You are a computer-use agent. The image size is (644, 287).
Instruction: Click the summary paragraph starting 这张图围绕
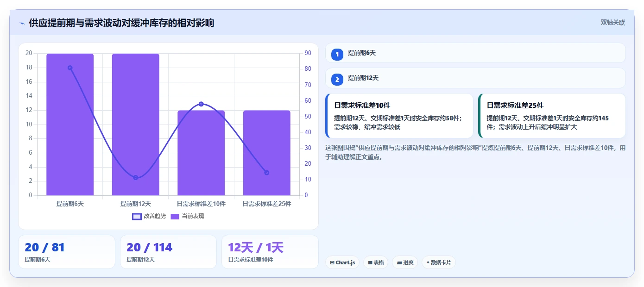[x=475, y=152]
